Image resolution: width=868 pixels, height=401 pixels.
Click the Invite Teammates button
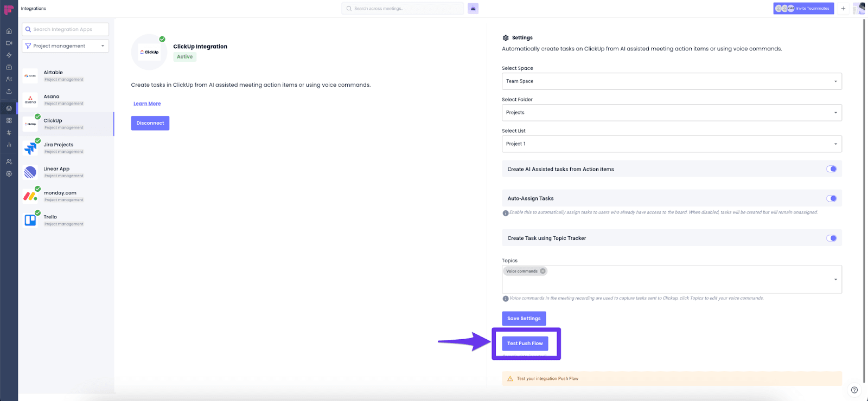pos(803,8)
